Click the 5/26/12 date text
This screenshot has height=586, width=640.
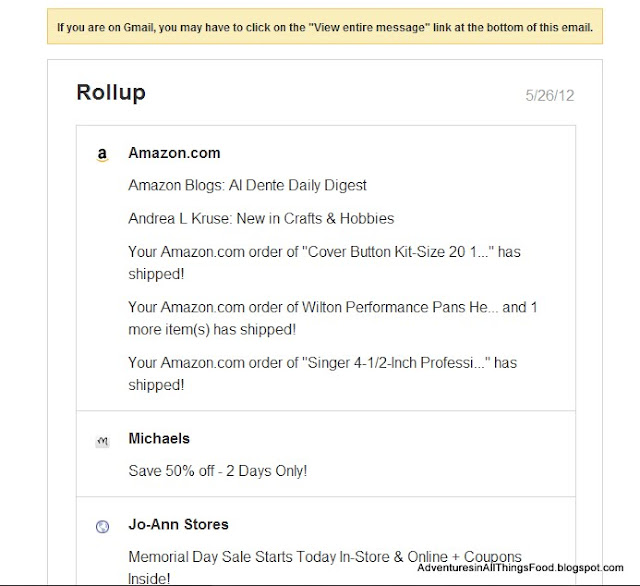(x=550, y=96)
